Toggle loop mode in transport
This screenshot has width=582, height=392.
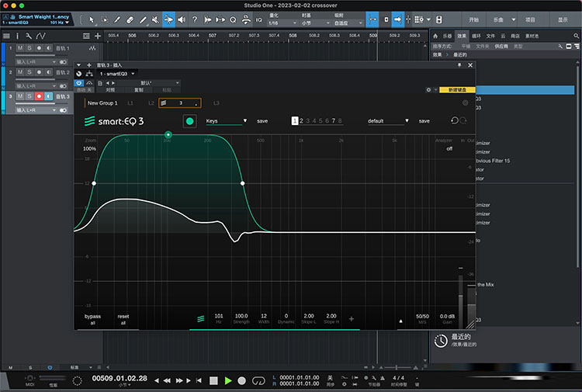tap(258, 380)
